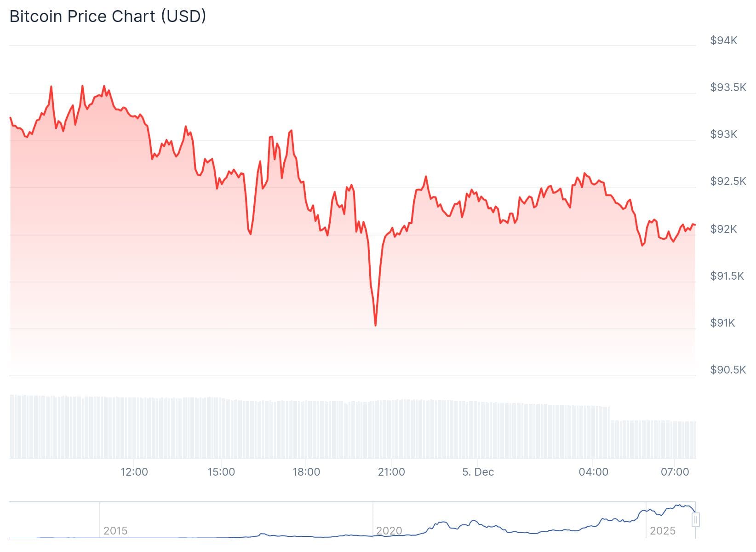This screenshot has width=756, height=552.
Task: Click the $94K price axis label
Action: [723, 40]
